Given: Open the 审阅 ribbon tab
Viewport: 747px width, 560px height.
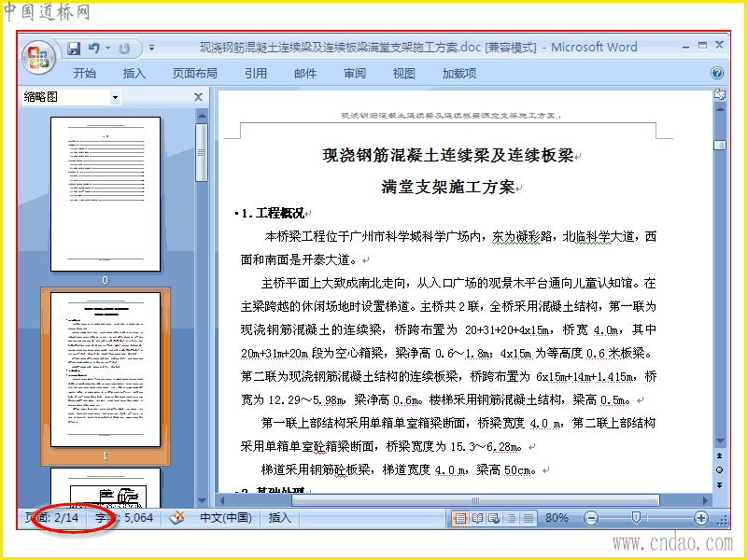Looking at the screenshot, I should click(355, 74).
